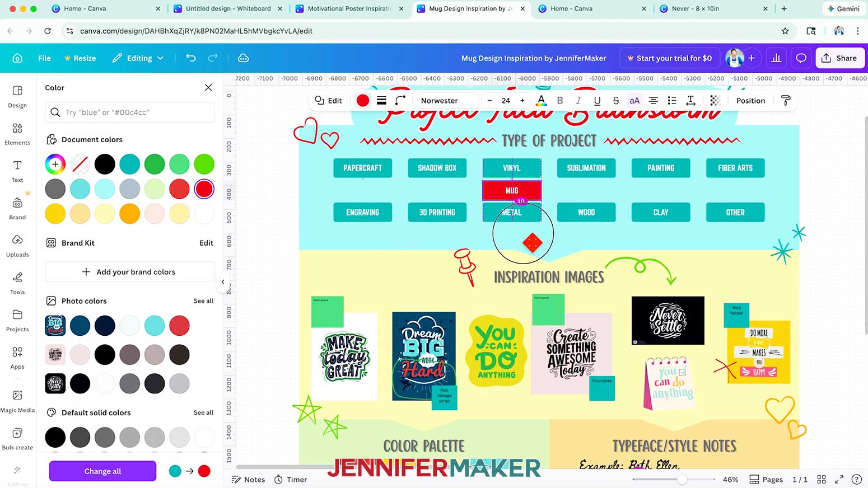This screenshot has width=868, height=488.
Task: See all Default solid colors
Action: [203, 413]
